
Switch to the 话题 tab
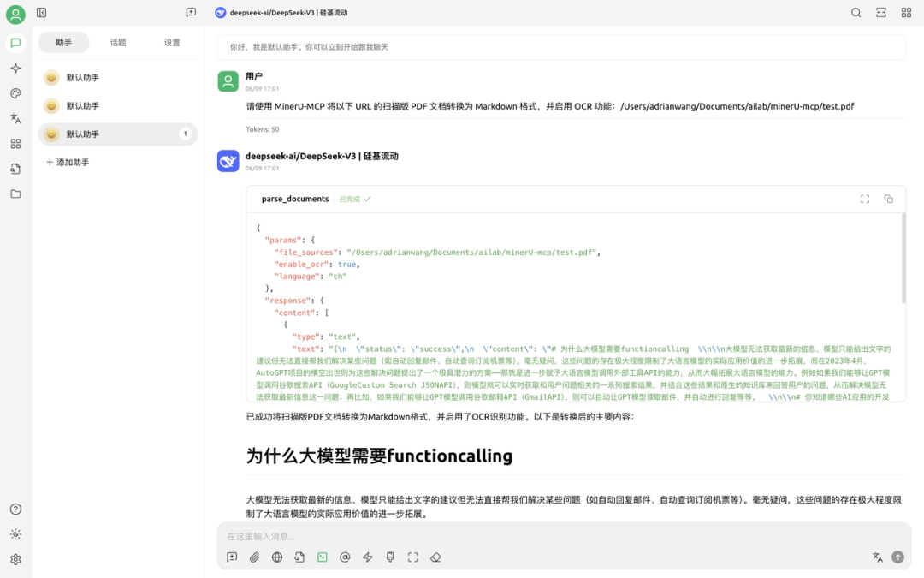118,42
